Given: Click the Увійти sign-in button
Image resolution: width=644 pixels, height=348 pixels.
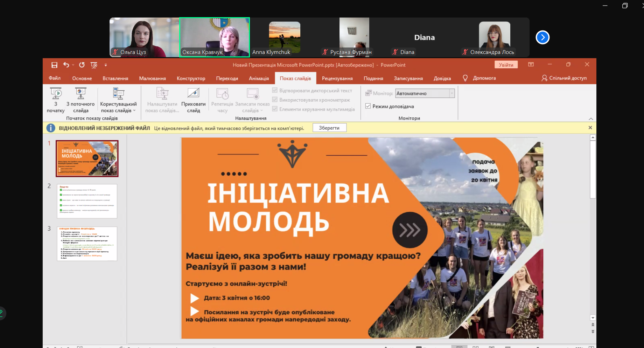Looking at the screenshot, I should 506,65.
